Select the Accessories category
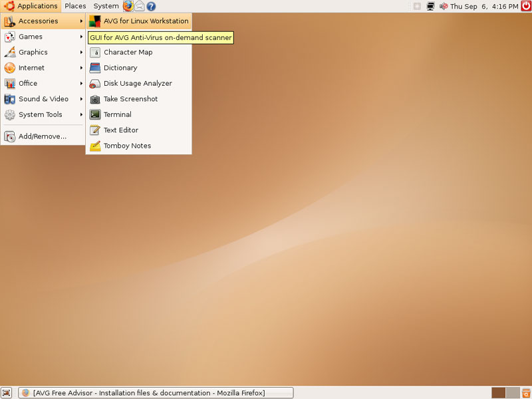The width and height of the screenshot is (532, 399). 43,21
